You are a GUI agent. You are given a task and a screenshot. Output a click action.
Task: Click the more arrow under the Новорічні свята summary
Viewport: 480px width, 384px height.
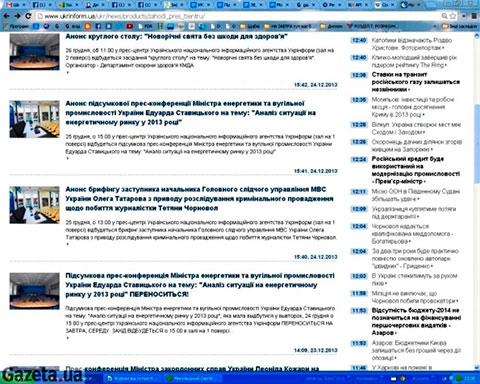pyautogui.click(x=68, y=72)
